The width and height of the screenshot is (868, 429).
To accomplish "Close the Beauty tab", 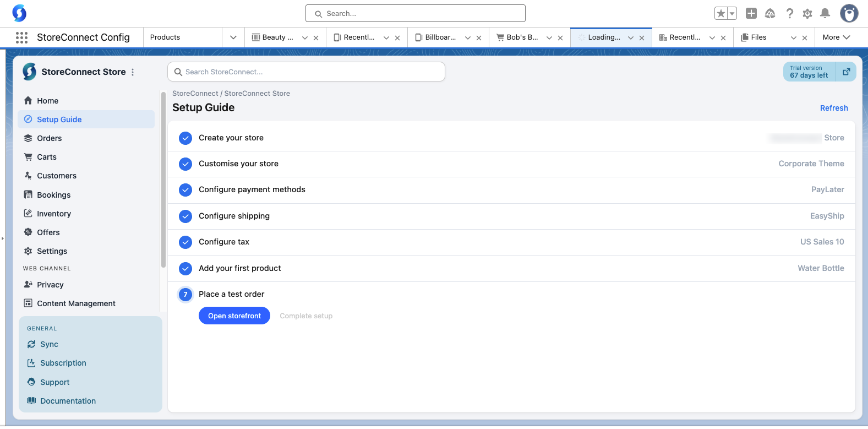I will point(316,38).
